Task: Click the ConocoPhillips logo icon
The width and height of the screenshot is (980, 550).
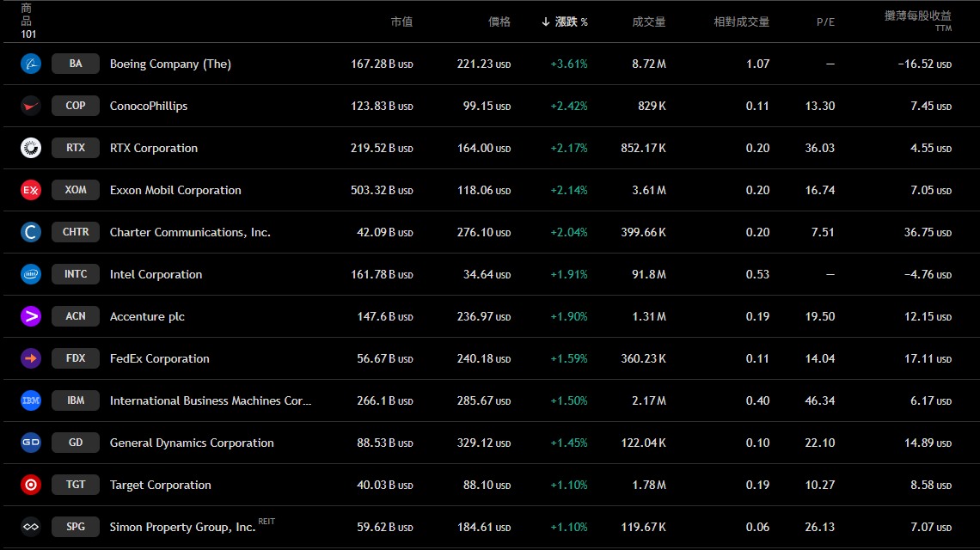Action: click(31, 106)
